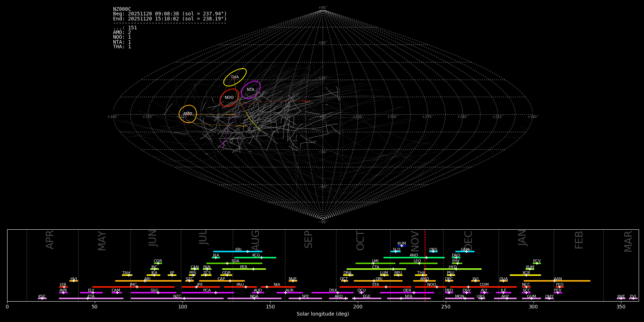Click the "THA: 1" count in the legend
Screen dimensions: 644x322
point(122,47)
